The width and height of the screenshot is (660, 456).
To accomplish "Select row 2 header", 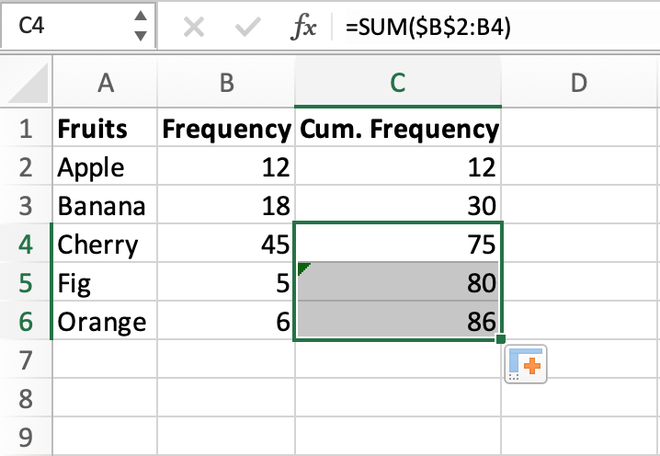I will point(26,167).
